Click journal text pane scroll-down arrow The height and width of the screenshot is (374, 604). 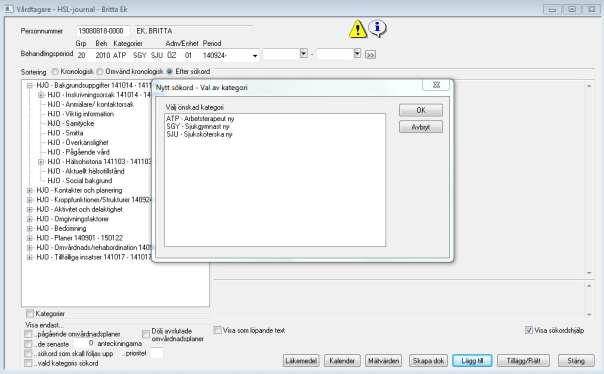click(589, 272)
